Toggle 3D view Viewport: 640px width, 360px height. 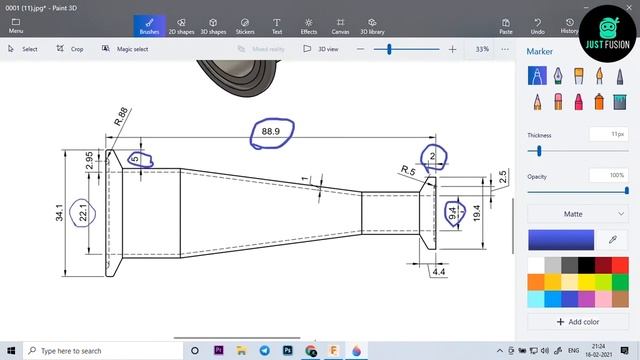pyautogui.click(x=321, y=49)
